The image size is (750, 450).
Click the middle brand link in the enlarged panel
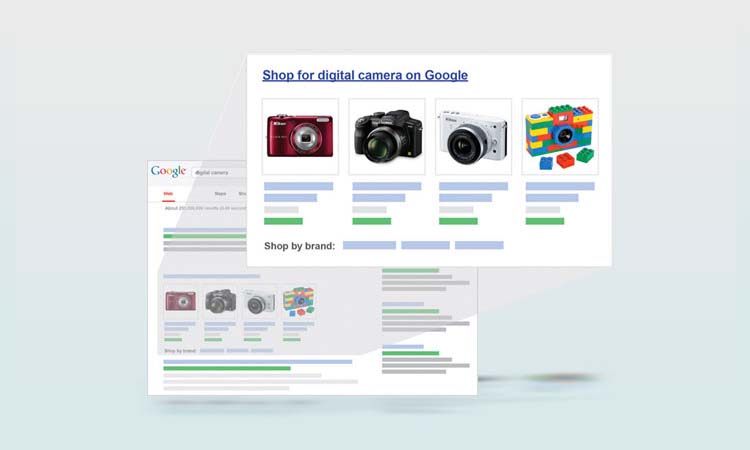[x=425, y=245]
